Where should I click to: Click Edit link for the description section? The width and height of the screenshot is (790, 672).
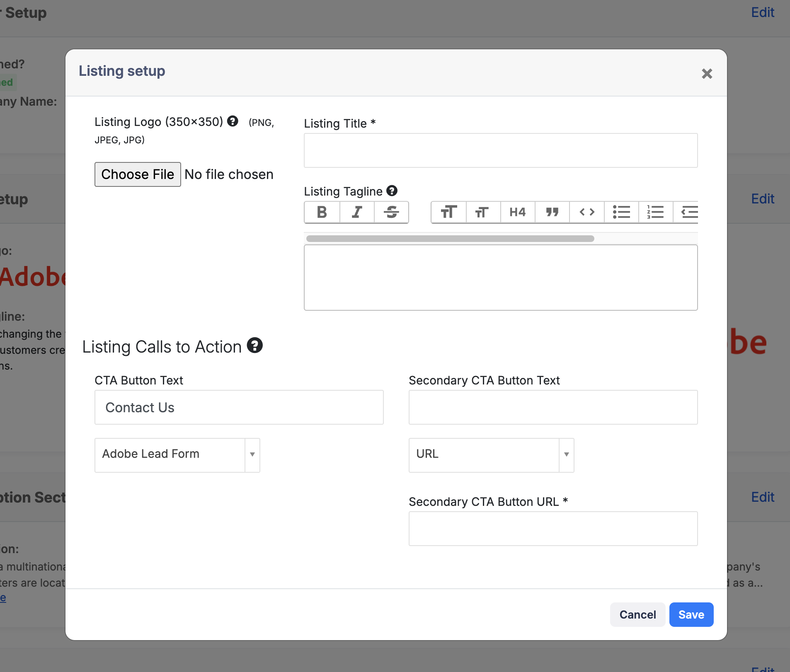pos(763,497)
